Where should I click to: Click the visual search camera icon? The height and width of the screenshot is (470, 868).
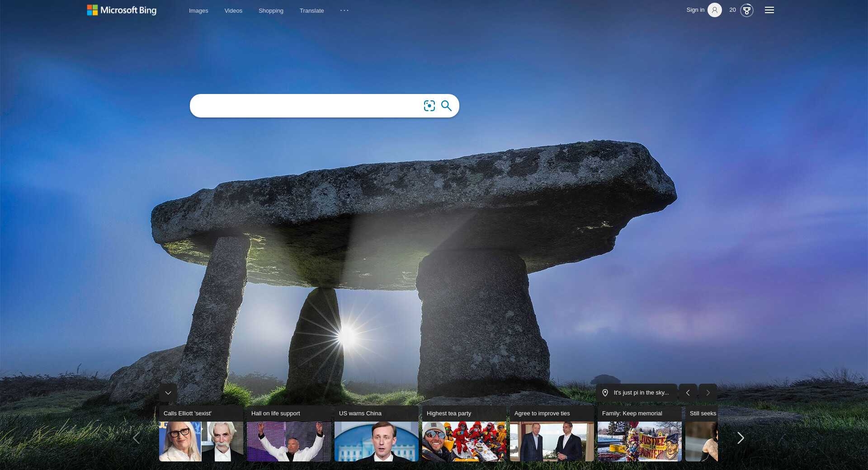tap(429, 106)
